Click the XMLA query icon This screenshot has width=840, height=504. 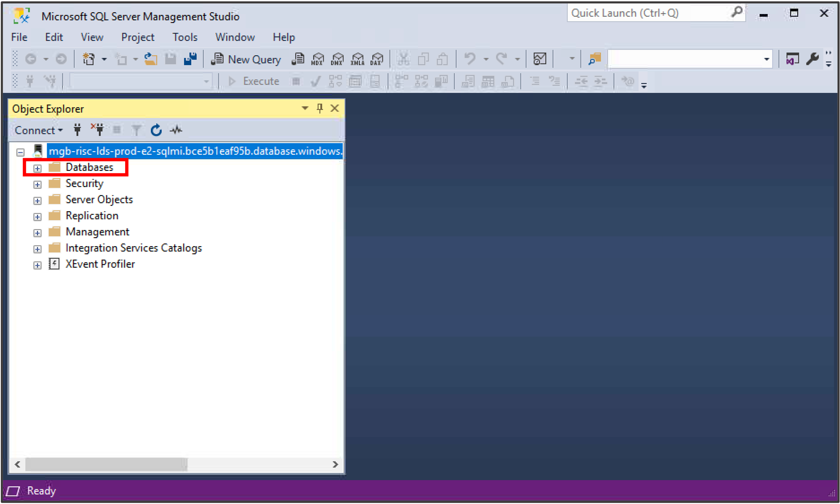click(357, 59)
